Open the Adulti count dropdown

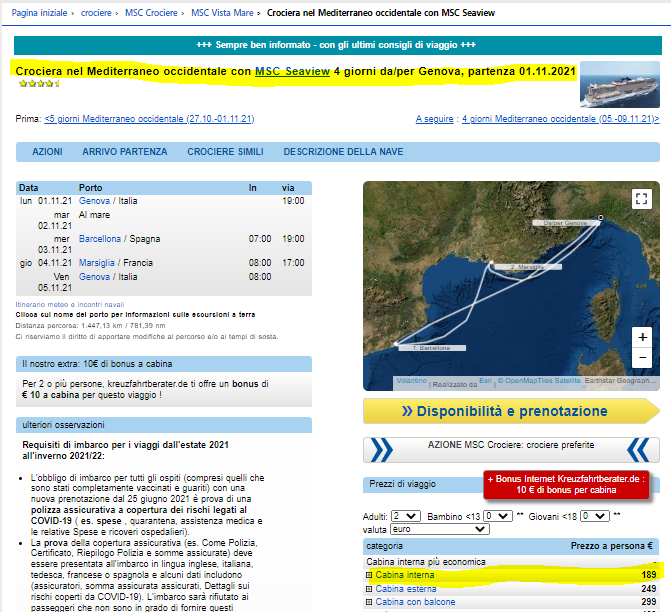point(406,516)
